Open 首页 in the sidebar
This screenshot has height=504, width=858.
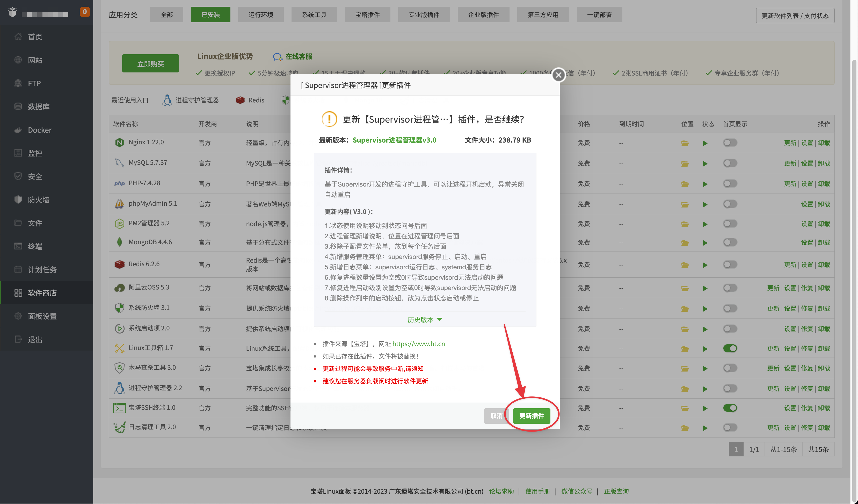tap(47, 37)
